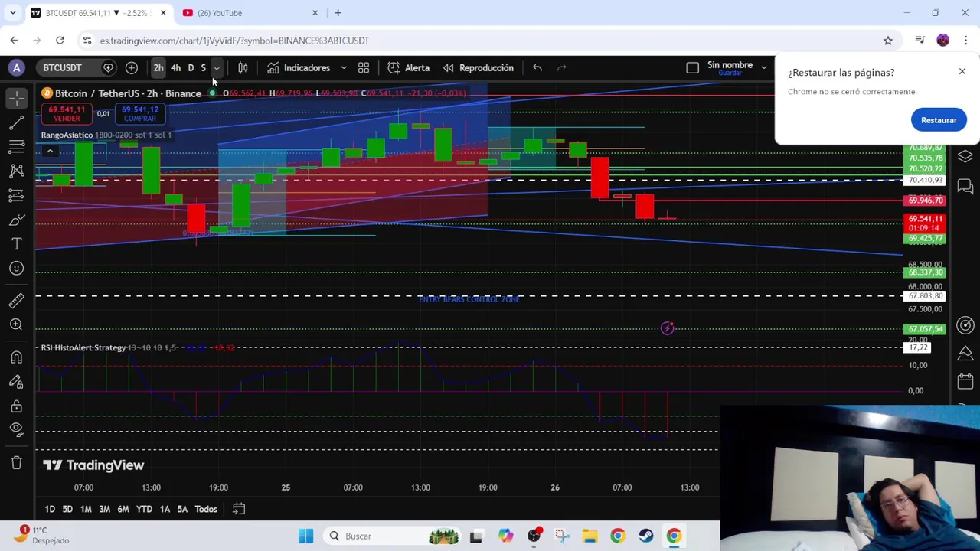Open the pine/mountains icon in right sidebar
The height and width of the screenshot is (551, 980).
coord(965,353)
